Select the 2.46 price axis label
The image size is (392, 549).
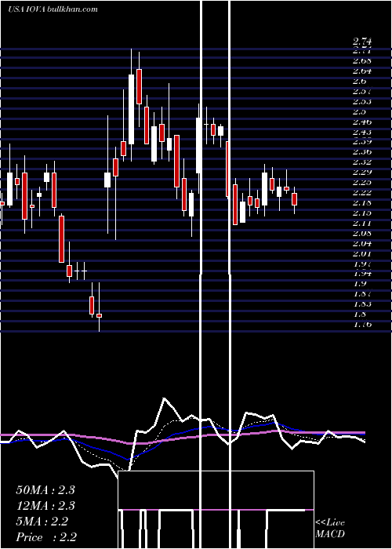tap(362, 122)
